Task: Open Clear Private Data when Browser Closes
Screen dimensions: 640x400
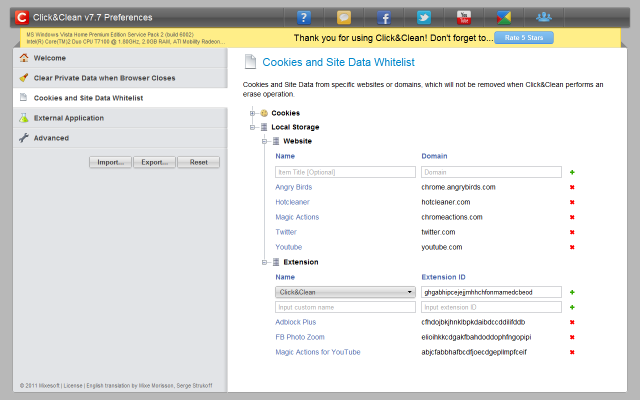Action: click(x=120, y=78)
